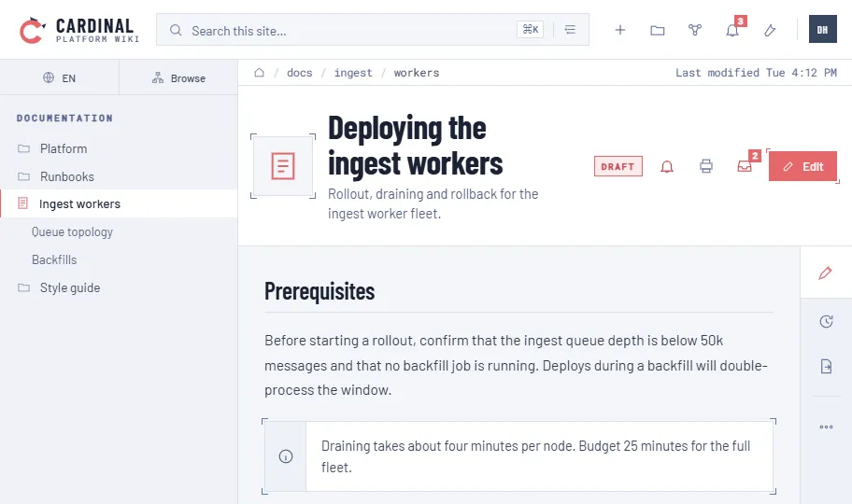Image resolution: width=852 pixels, height=504 pixels.
Task: Open the Style guide folder
Action: coord(119,287)
